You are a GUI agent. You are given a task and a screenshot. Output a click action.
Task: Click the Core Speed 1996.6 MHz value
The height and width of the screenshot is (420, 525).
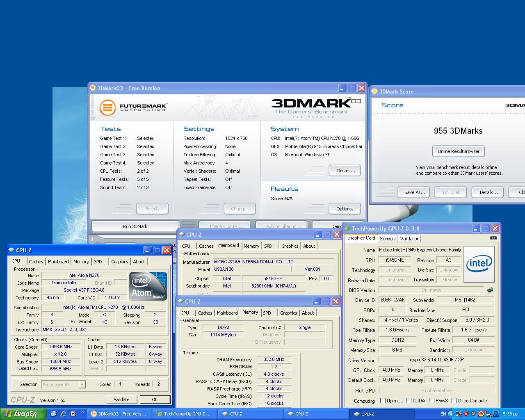(61, 347)
